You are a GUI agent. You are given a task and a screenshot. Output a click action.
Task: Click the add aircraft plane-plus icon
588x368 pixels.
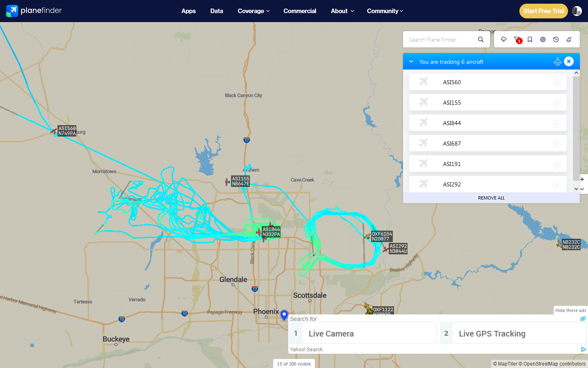pos(569,40)
